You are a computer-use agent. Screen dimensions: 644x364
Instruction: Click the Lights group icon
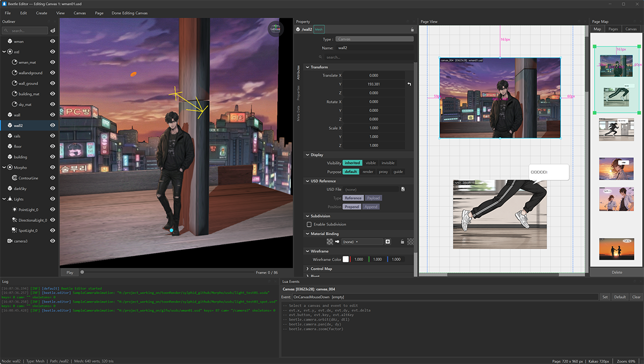click(10, 199)
